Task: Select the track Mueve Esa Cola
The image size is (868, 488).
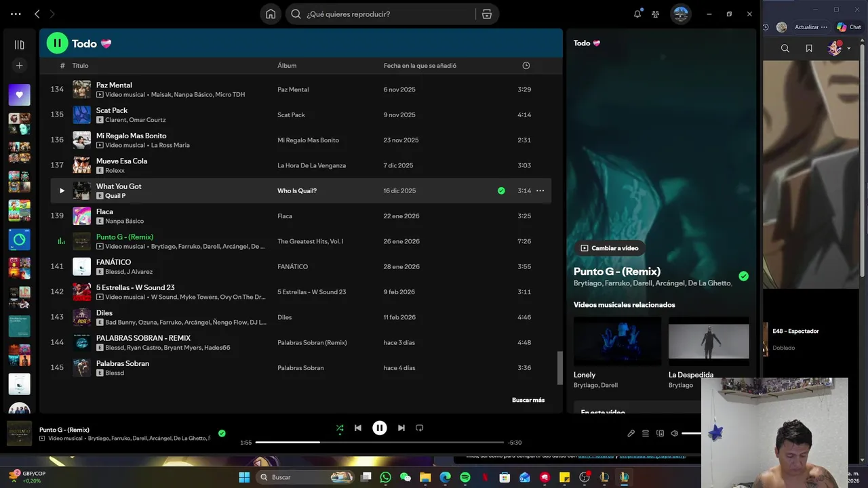Action: pyautogui.click(x=301, y=165)
